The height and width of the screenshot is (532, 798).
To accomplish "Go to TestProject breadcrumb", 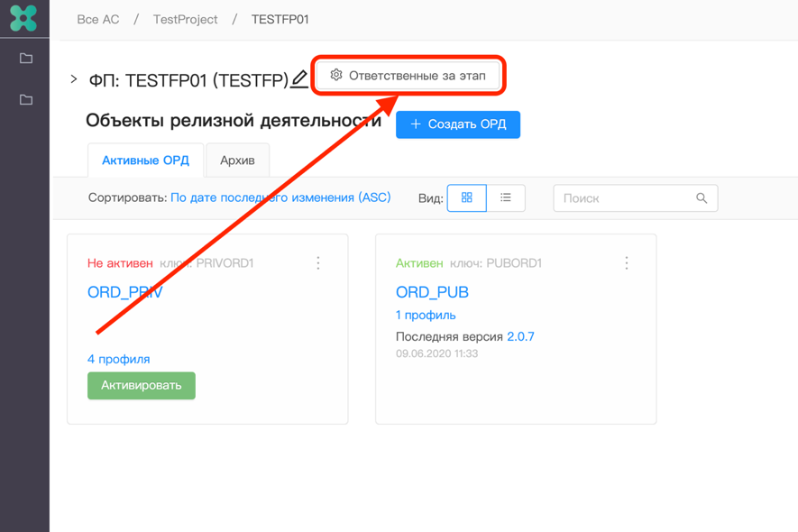I will (185, 19).
